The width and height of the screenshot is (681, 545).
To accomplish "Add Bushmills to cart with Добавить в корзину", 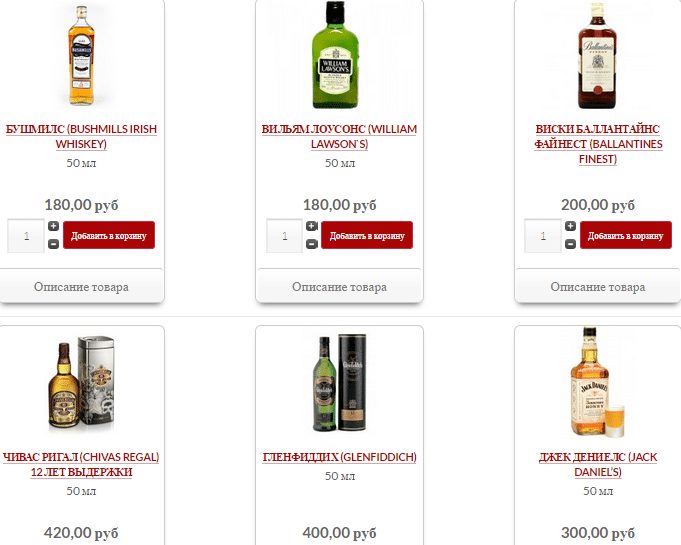I will point(109,235).
